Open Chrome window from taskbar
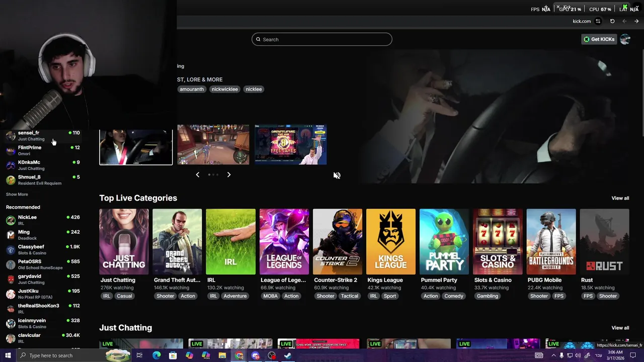Viewport: 644px width, 362px height. [x=239, y=355]
